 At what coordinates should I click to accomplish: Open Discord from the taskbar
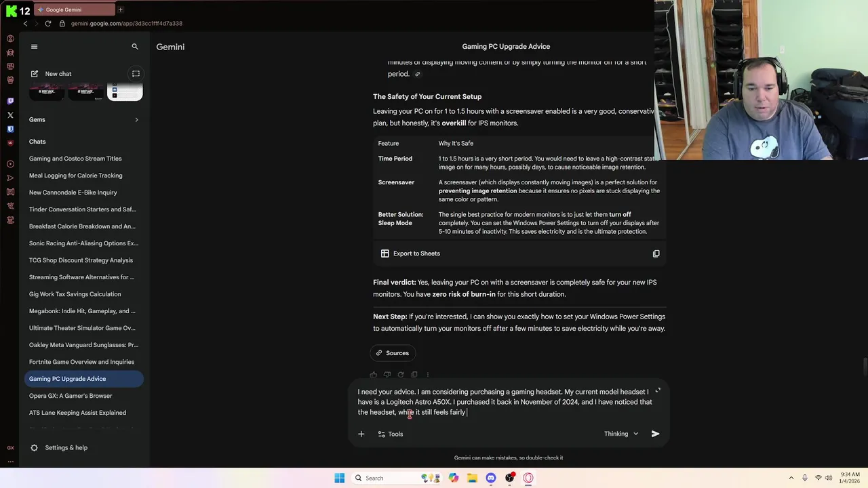coord(491,478)
